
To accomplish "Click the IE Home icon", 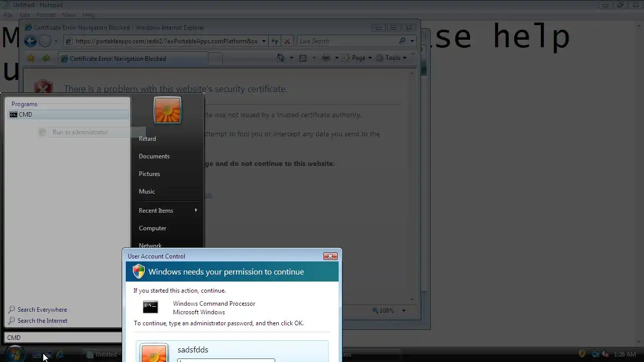I will (x=281, y=58).
